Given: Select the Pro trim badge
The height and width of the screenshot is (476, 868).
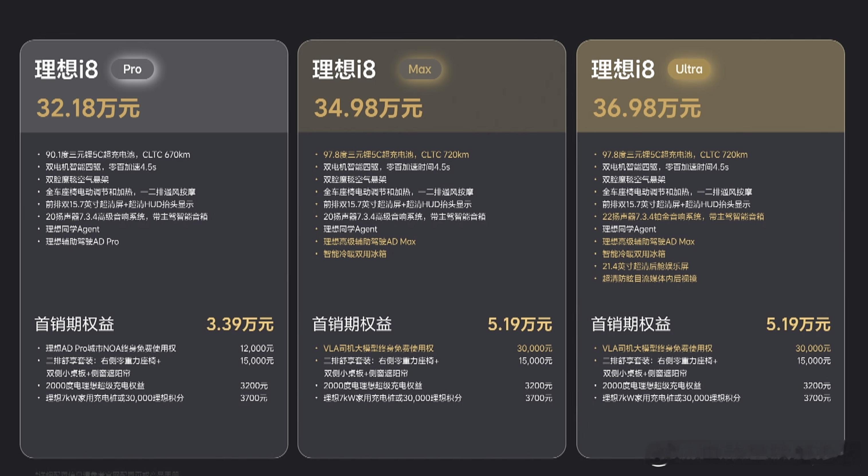Looking at the screenshot, I should 132,69.
